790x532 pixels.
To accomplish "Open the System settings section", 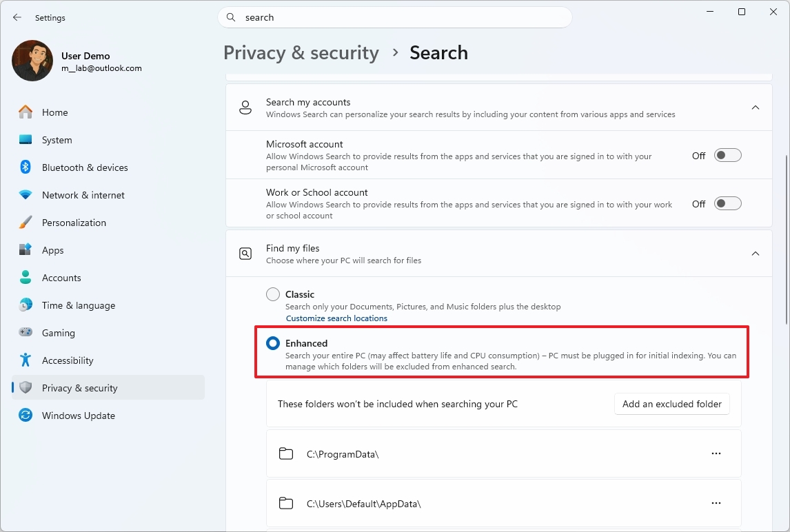I will [x=57, y=139].
